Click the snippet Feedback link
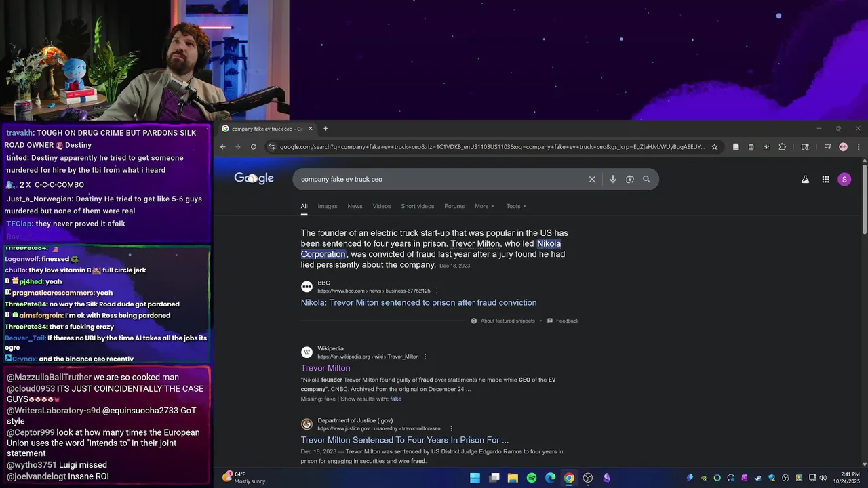The width and height of the screenshot is (868, 488). click(x=563, y=321)
